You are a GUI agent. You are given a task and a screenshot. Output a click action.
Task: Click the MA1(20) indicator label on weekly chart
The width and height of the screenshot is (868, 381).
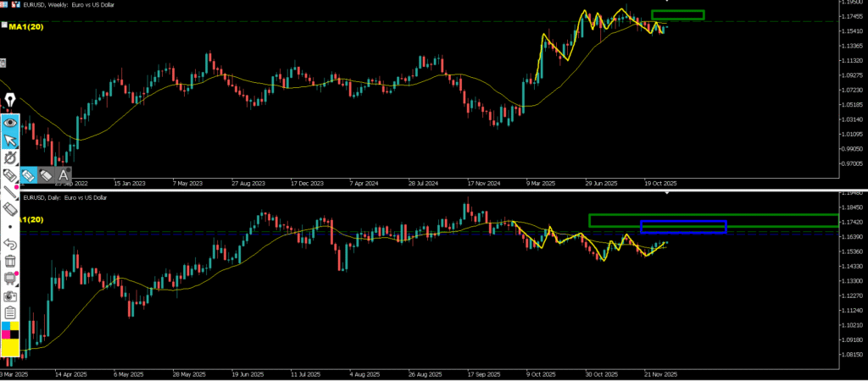tap(27, 27)
